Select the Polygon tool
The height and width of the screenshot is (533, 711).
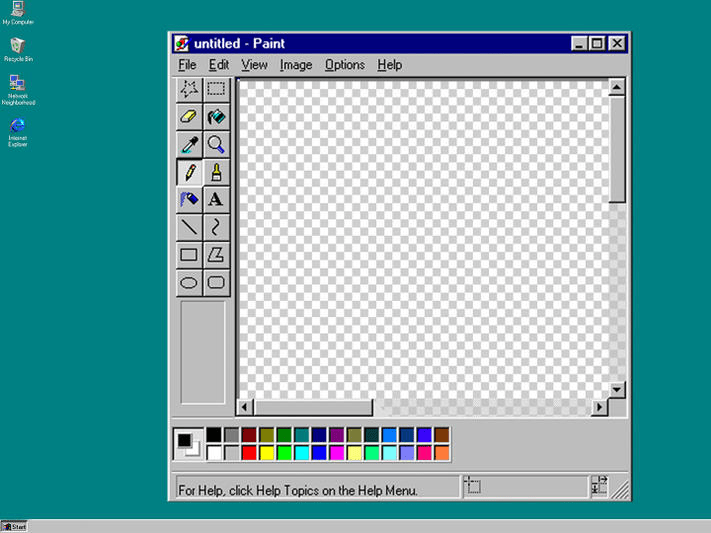216,255
